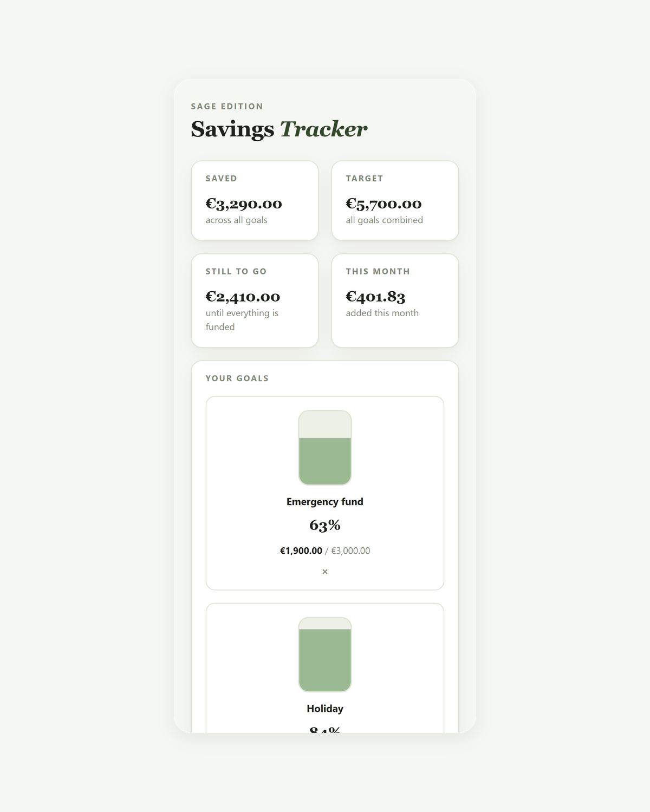
Task: Click the 'added this month' caption
Action: pos(382,313)
